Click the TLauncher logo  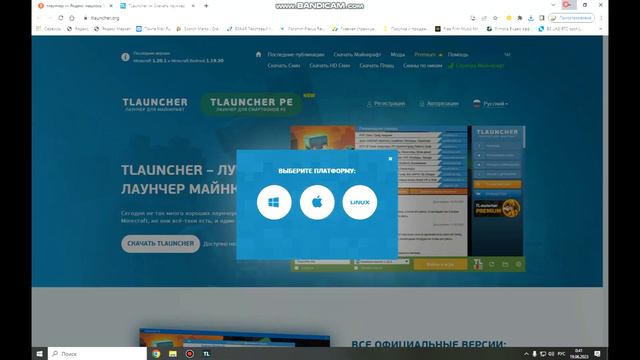pyautogui.click(x=155, y=104)
